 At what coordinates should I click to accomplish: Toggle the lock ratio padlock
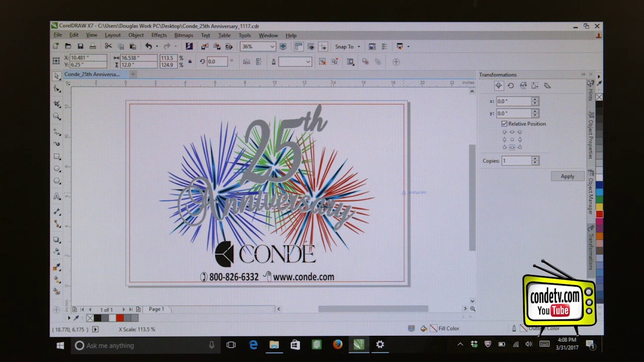tap(190, 61)
